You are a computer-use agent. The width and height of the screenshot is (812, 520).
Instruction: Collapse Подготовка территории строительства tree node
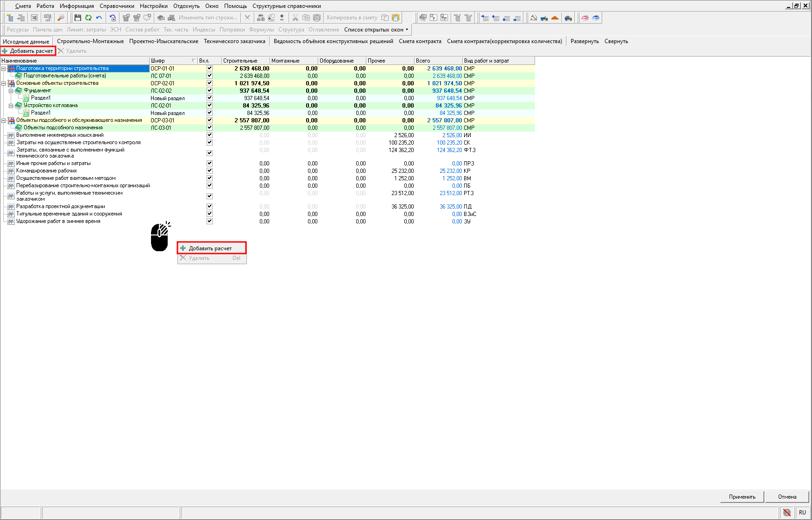[x=4, y=69]
